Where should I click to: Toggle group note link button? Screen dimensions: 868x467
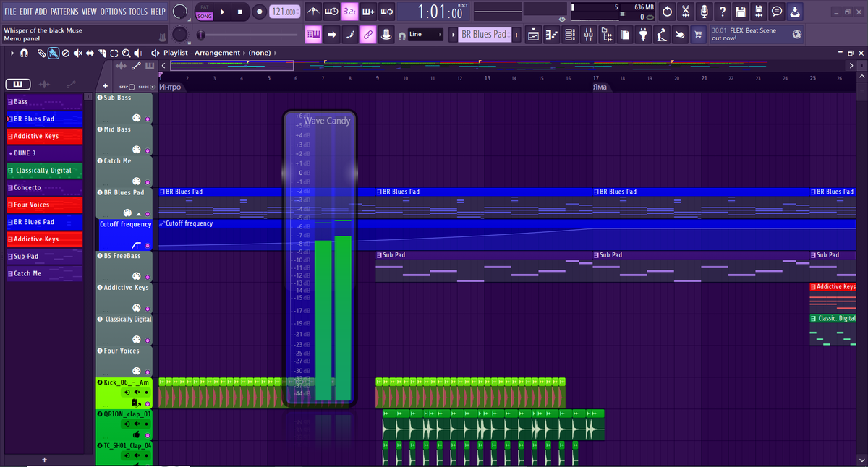[367, 34]
